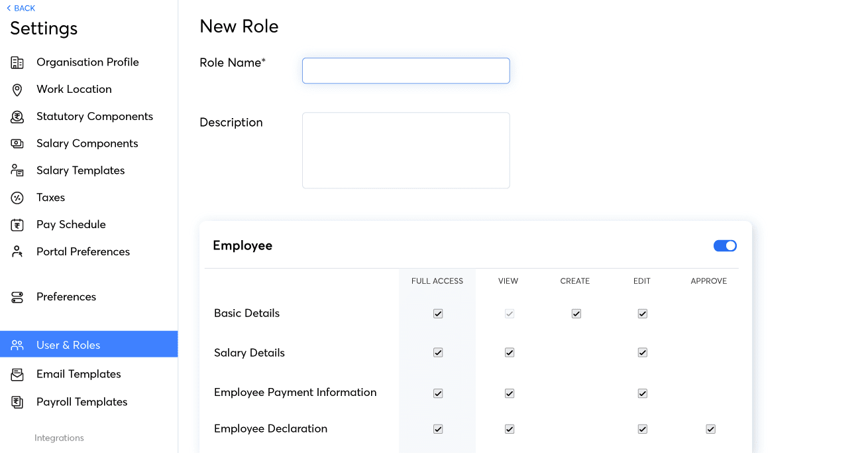868x453 pixels.
Task: Click the Taxes percent icon
Action: 17,198
